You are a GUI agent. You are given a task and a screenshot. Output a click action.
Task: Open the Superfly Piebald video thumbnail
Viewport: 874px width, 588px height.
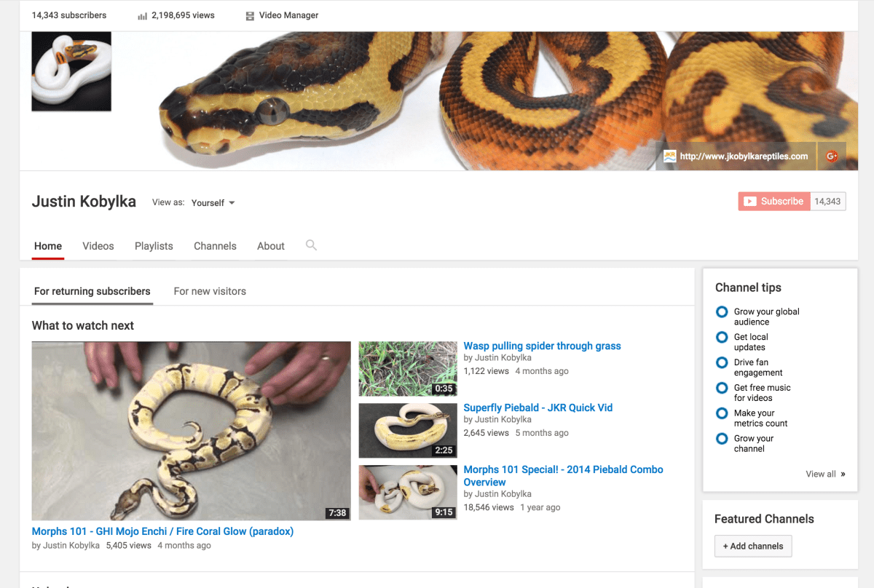pyautogui.click(x=408, y=430)
